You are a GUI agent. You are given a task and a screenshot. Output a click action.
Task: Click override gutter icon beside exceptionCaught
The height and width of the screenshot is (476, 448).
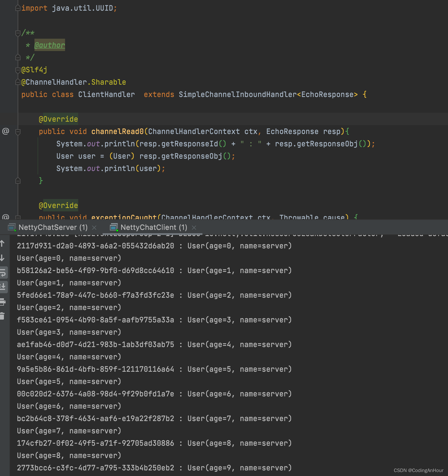(6, 217)
